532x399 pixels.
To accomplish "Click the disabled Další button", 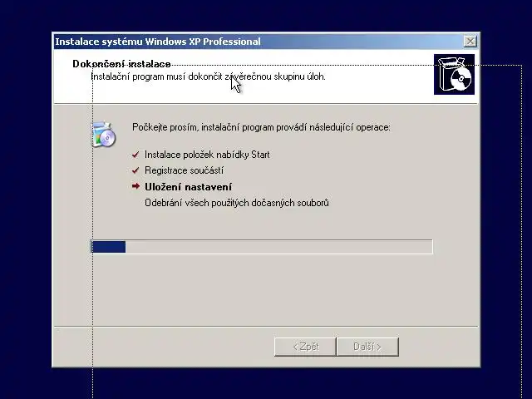I will (x=367, y=347).
